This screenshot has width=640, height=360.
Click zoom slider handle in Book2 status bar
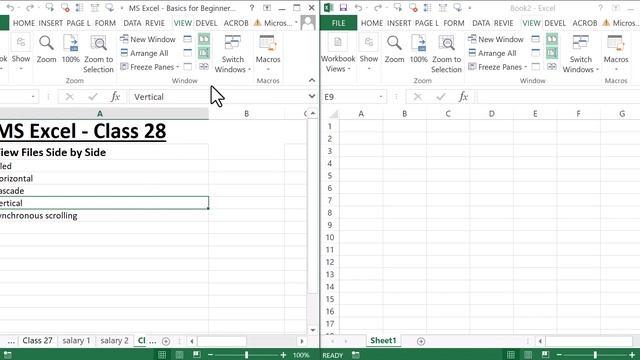tap(595, 355)
